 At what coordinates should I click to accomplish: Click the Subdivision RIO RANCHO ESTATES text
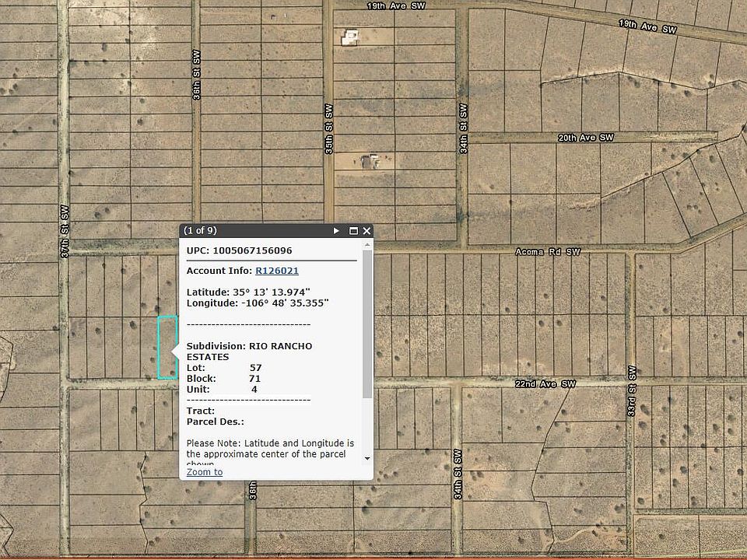(249, 352)
